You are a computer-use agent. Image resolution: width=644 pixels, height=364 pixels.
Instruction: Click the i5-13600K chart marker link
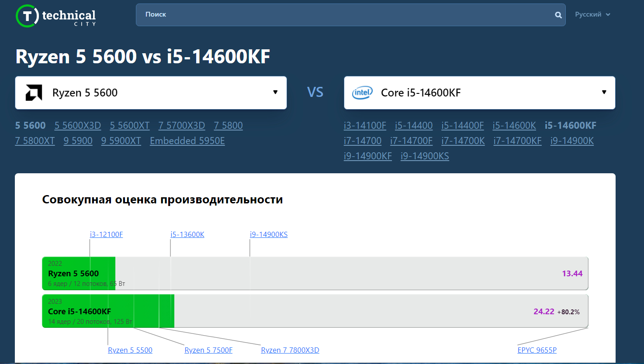pos(187,234)
